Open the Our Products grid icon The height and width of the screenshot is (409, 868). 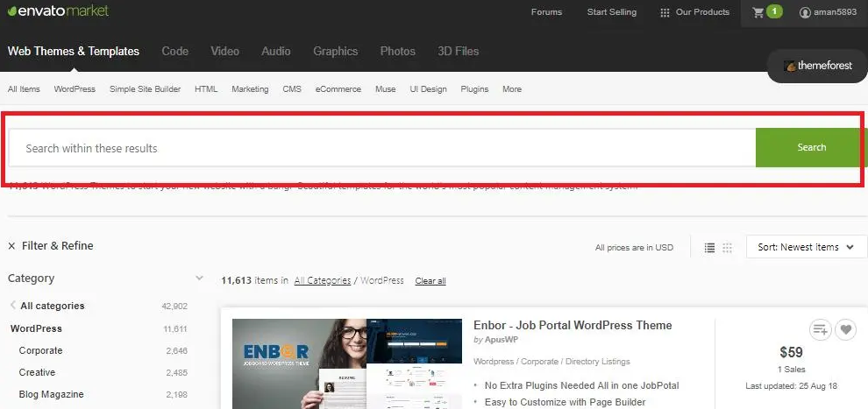click(x=665, y=12)
